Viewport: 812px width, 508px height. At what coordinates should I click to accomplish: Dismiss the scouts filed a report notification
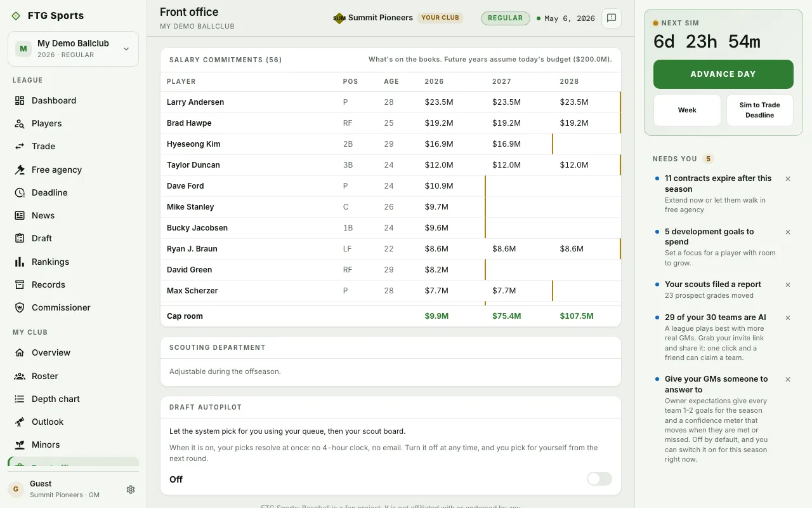788,284
